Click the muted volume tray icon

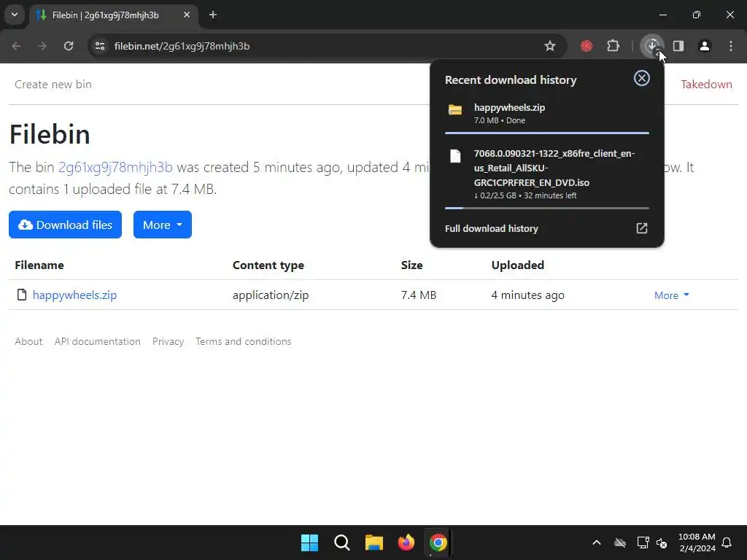coord(661,542)
